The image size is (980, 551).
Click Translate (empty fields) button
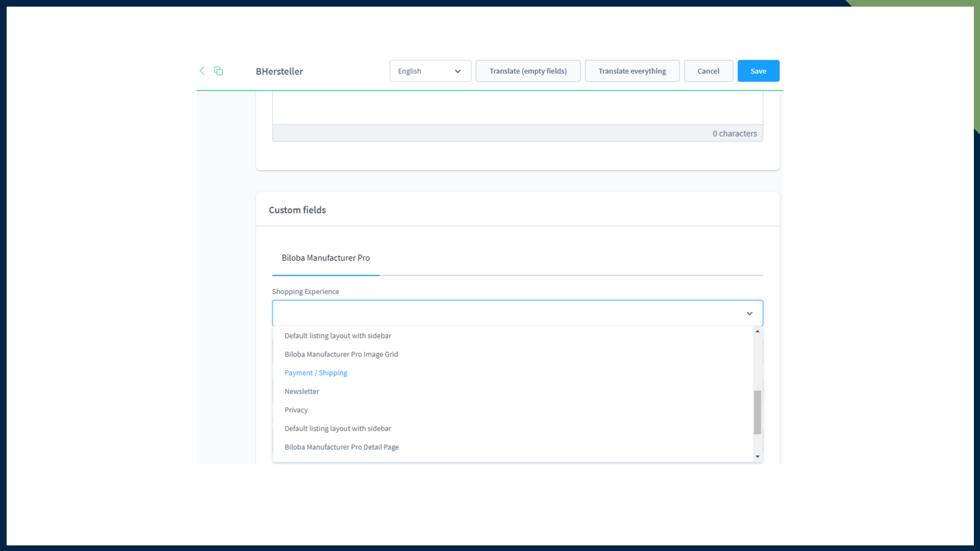528,71
